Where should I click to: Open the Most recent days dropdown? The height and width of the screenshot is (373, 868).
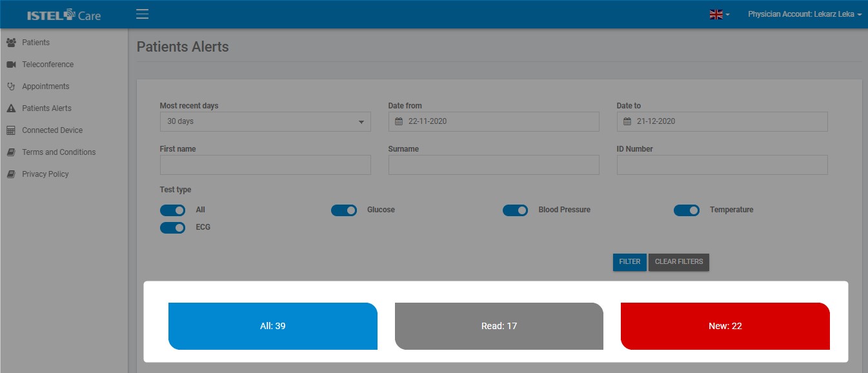(265, 121)
